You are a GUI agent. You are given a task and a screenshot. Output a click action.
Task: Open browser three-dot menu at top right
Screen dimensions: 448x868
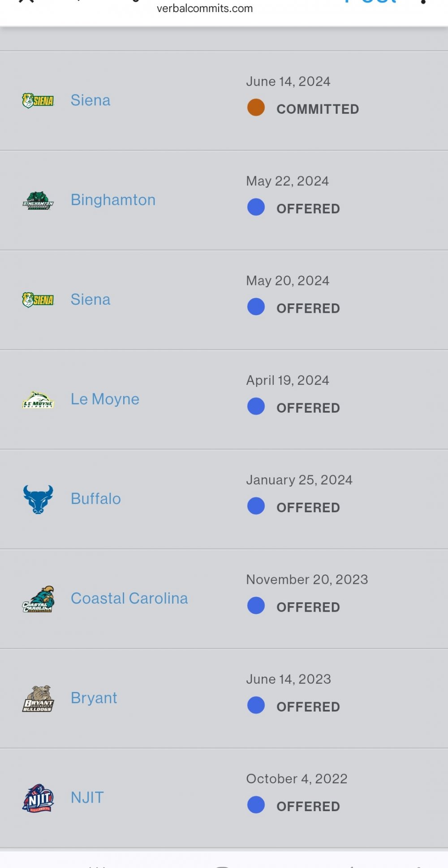click(x=422, y=2)
